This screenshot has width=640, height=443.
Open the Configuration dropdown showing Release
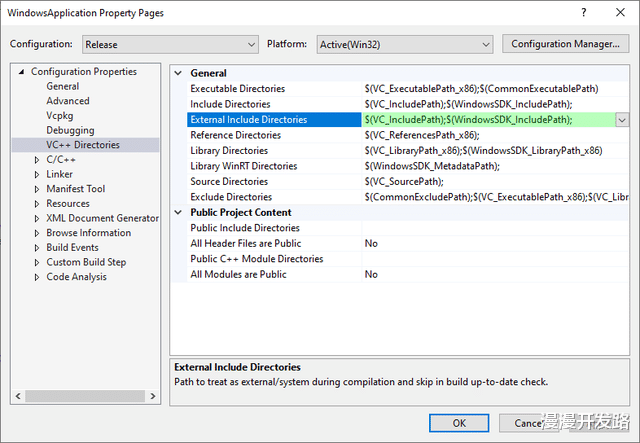(170, 44)
